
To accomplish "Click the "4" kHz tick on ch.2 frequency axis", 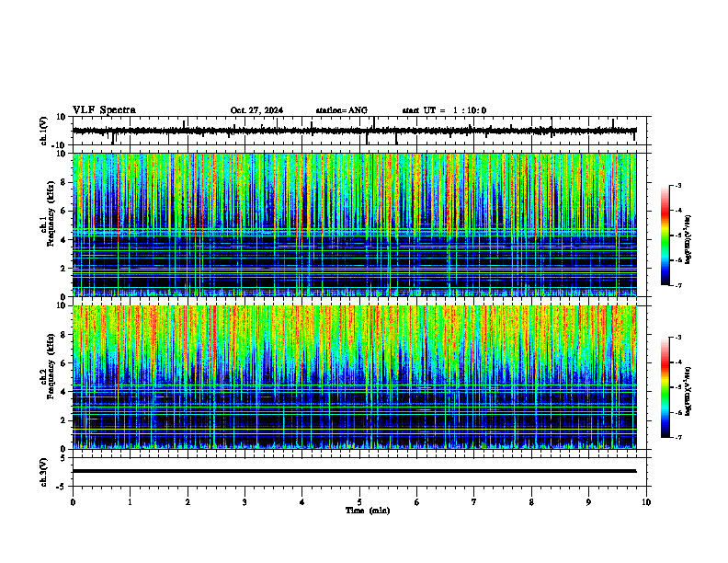I will point(63,392).
